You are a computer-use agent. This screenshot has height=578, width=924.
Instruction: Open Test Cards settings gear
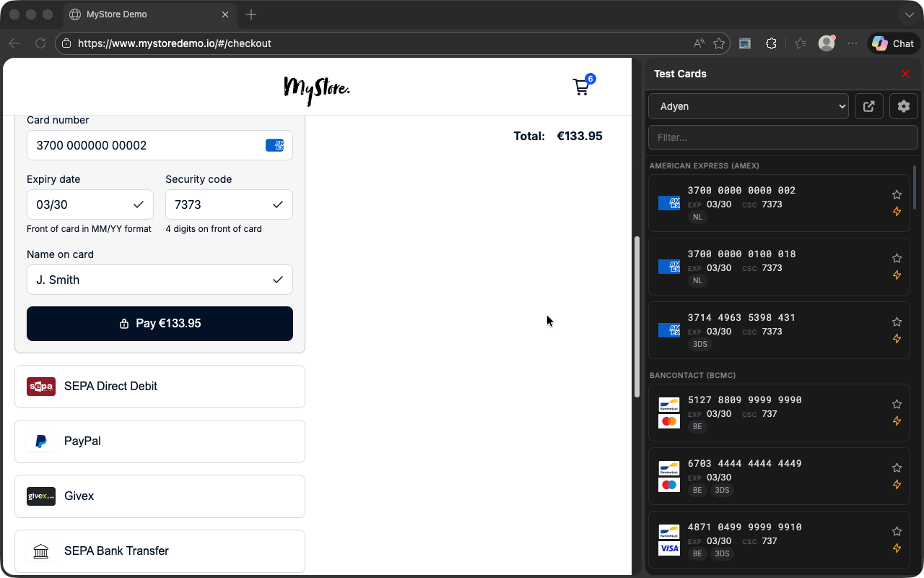[904, 106]
